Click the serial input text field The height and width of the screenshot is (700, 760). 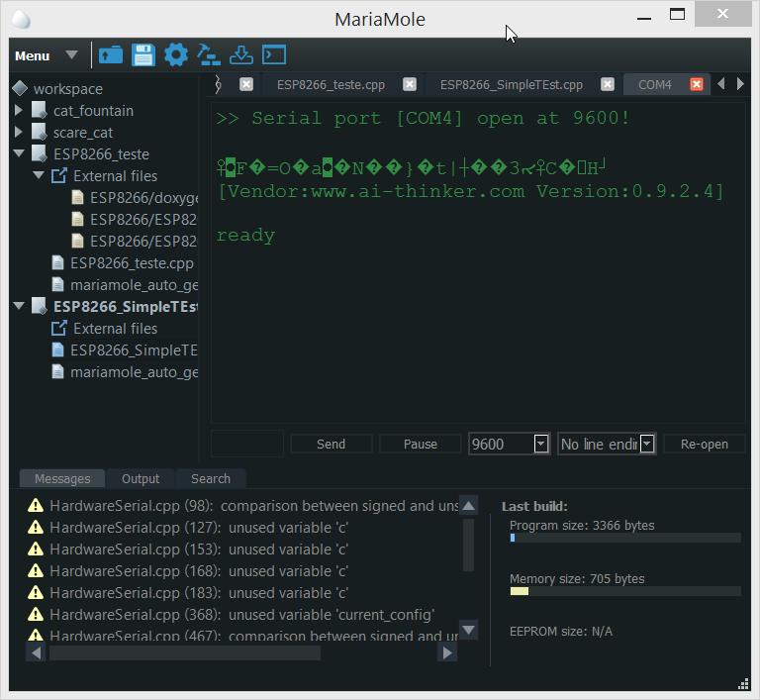coord(247,445)
